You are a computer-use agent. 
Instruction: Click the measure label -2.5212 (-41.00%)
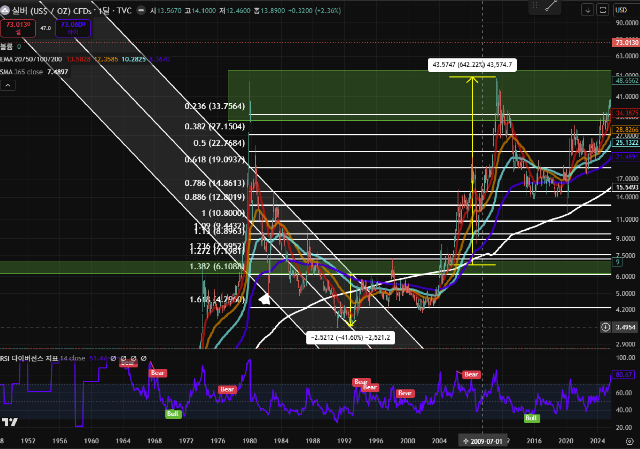[x=351, y=338]
